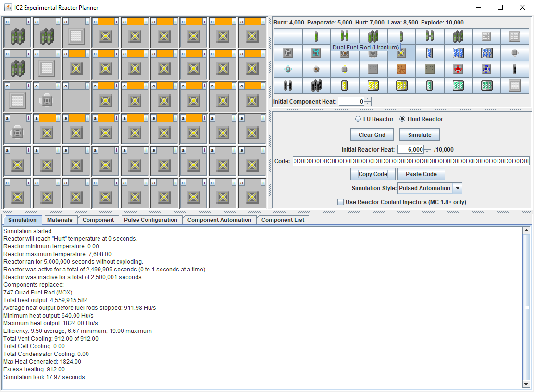Open the Pulse Configuration tab
Image resolution: width=534 pixels, height=392 pixels.
point(150,220)
